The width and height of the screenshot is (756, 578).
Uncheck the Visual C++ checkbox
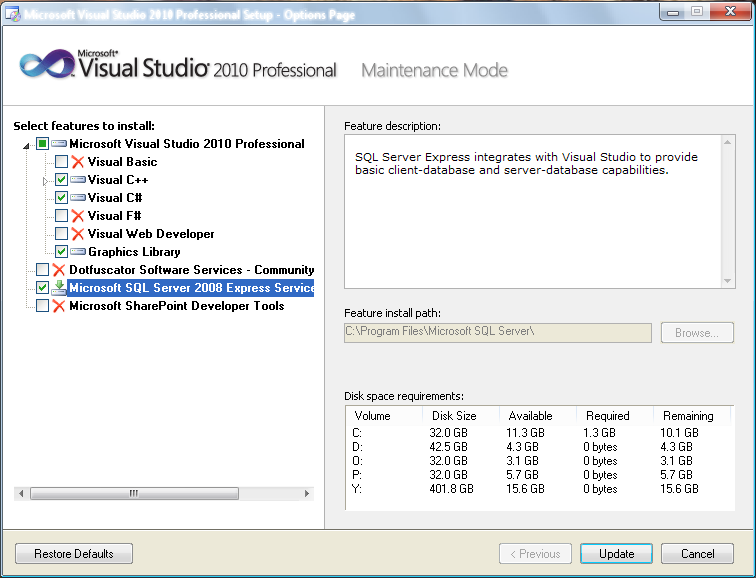61,180
